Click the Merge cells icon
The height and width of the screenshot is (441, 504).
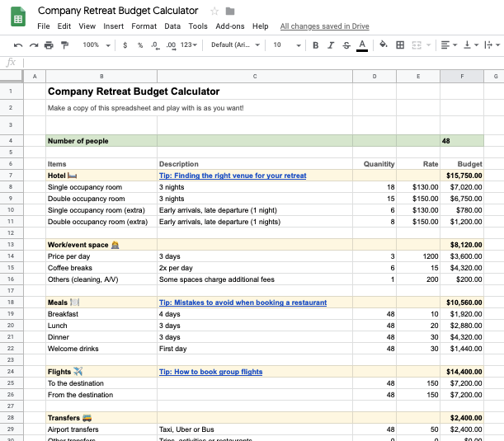417,45
